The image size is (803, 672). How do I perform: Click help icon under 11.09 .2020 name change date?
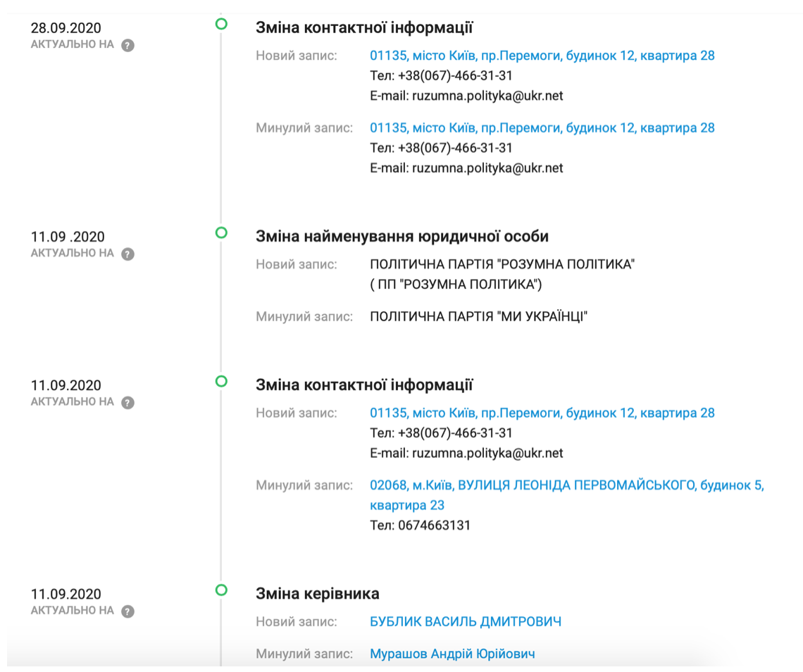click(127, 254)
